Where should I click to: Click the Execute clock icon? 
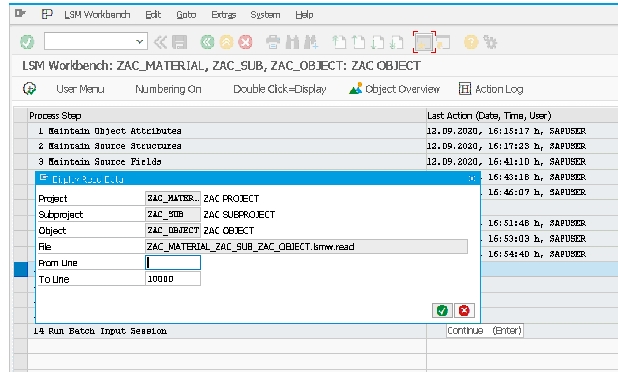click(x=30, y=89)
